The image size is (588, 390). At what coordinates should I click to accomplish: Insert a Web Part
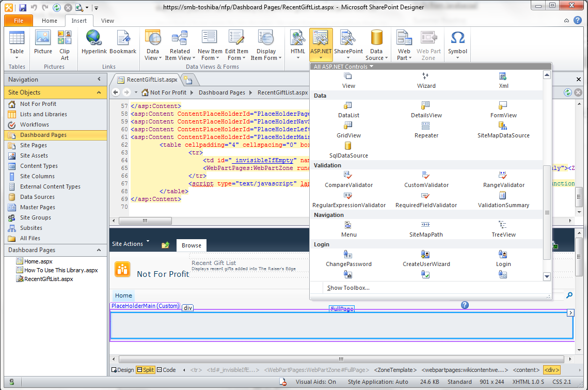tap(404, 45)
